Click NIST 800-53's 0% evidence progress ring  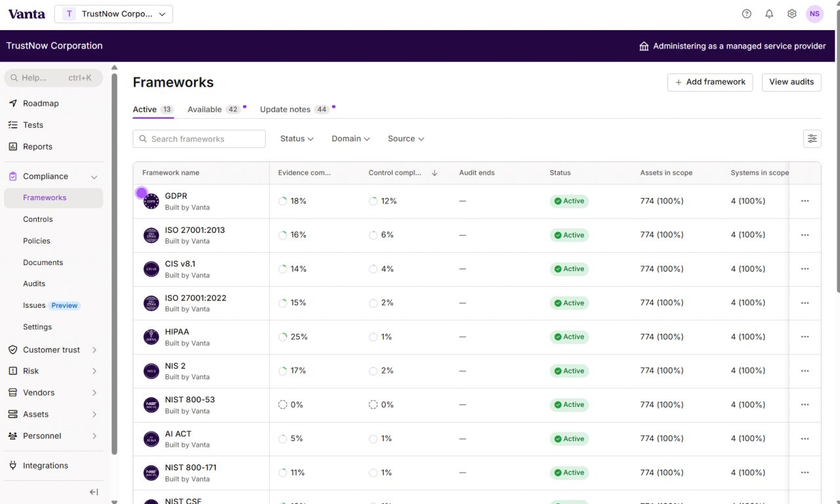283,405
